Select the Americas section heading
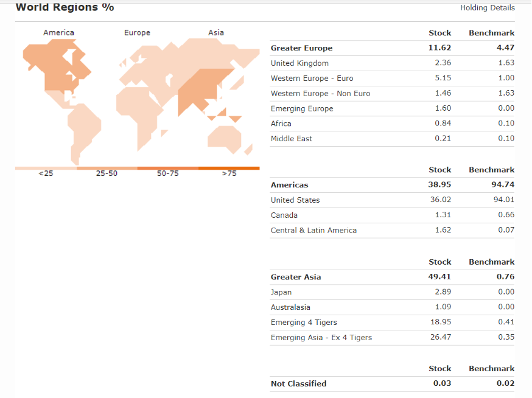532x398 pixels. (x=290, y=185)
